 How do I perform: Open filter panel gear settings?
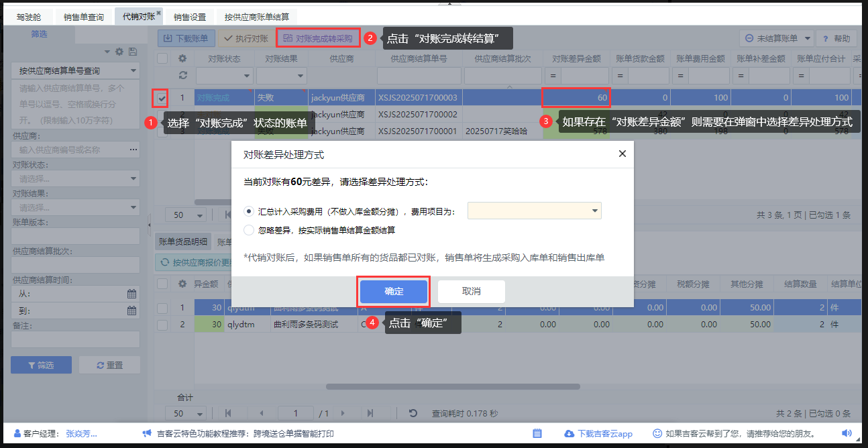click(119, 52)
